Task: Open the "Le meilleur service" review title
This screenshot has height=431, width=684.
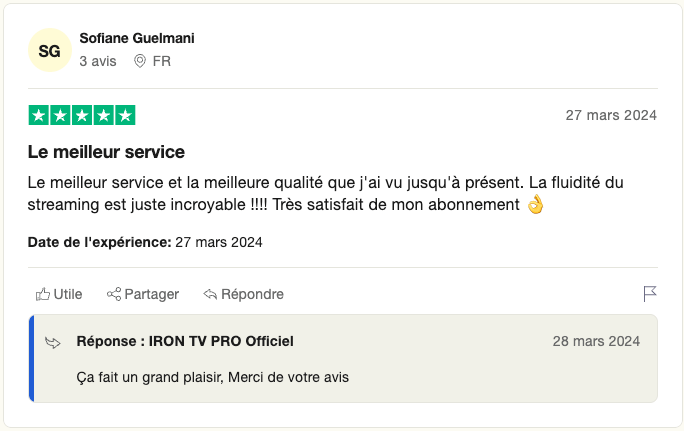Action: pyautogui.click(x=106, y=152)
